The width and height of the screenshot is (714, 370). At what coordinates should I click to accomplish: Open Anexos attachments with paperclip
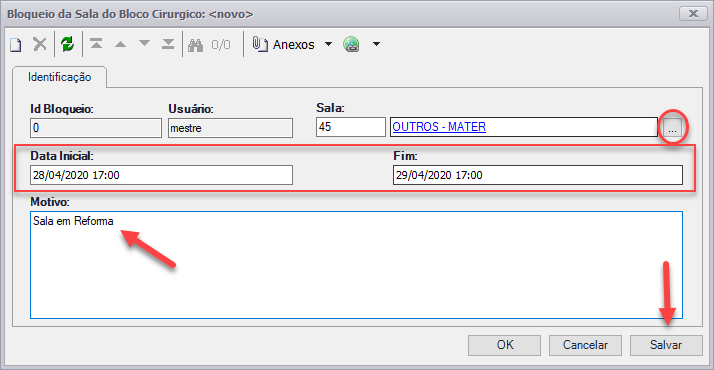pos(283,44)
